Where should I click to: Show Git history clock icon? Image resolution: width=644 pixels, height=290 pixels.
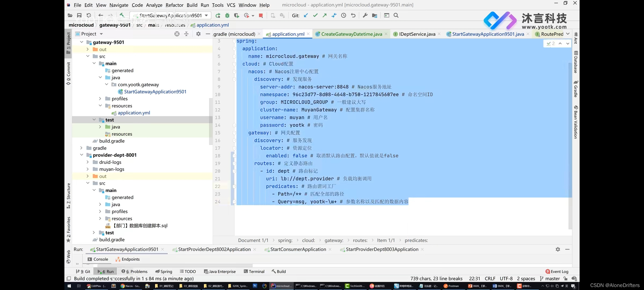click(x=344, y=16)
